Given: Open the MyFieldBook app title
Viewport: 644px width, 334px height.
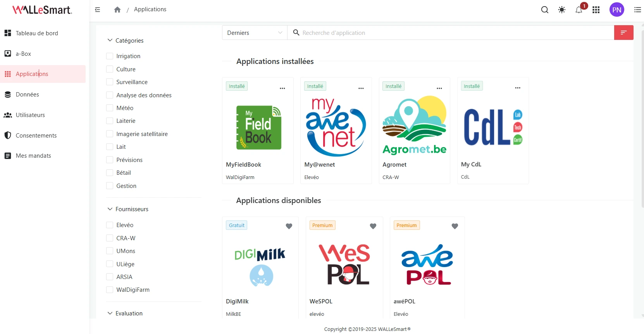Looking at the screenshot, I should click(x=244, y=165).
